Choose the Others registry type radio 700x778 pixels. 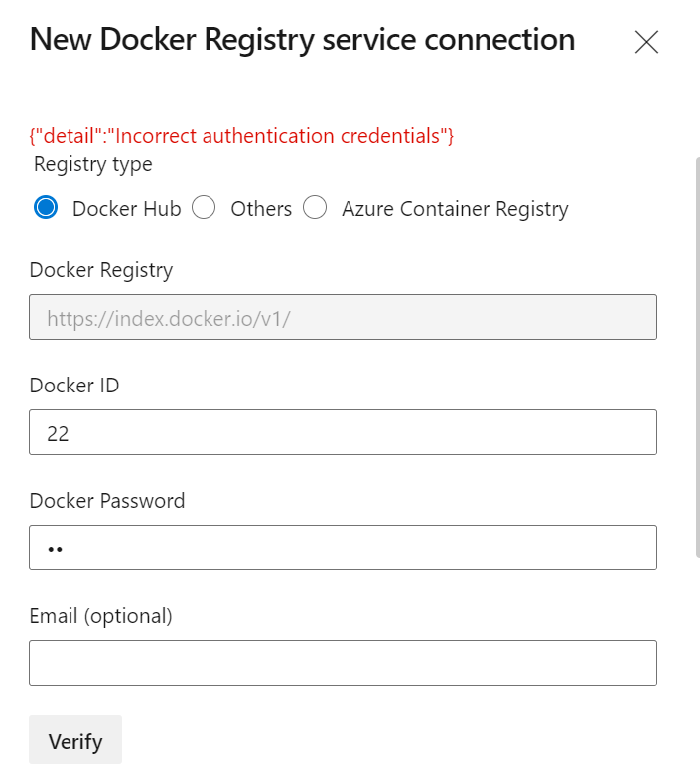[x=204, y=207]
